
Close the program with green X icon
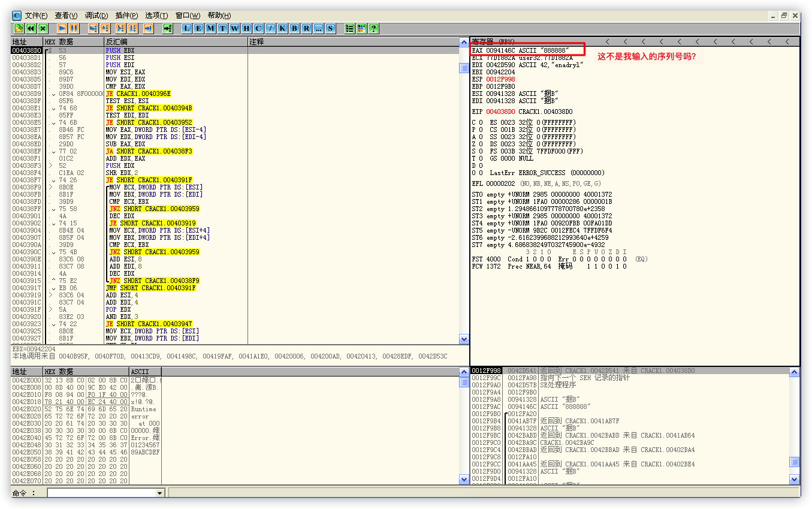43,28
